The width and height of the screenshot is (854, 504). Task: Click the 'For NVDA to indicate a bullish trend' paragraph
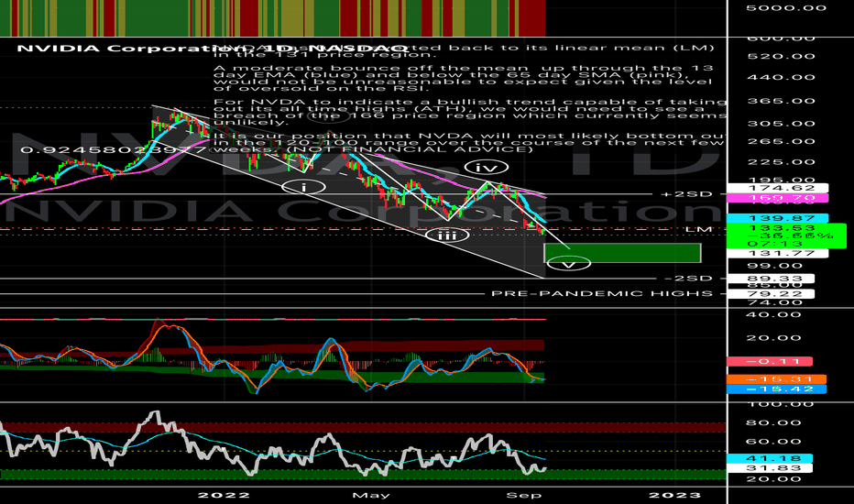pyautogui.click(x=469, y=112)
